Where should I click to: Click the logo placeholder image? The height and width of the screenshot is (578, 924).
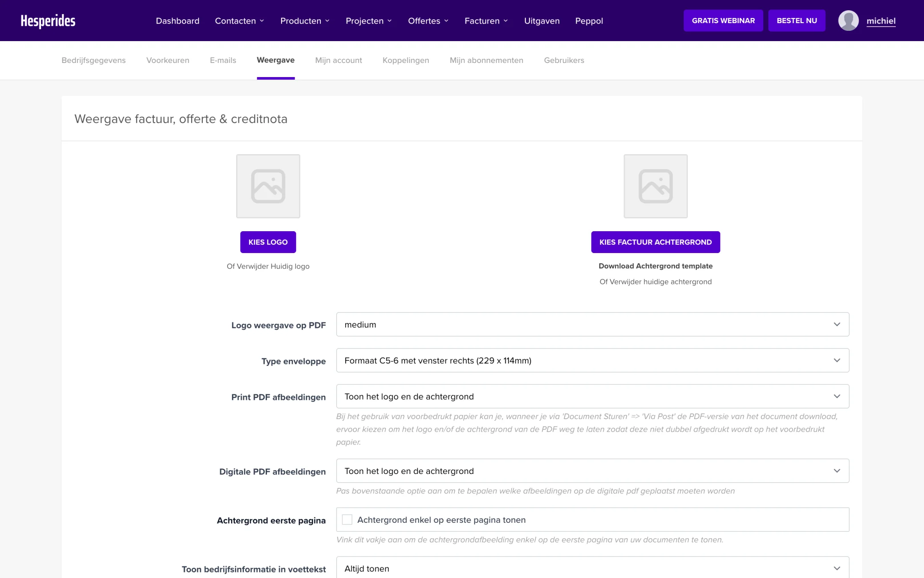(268, 186)
